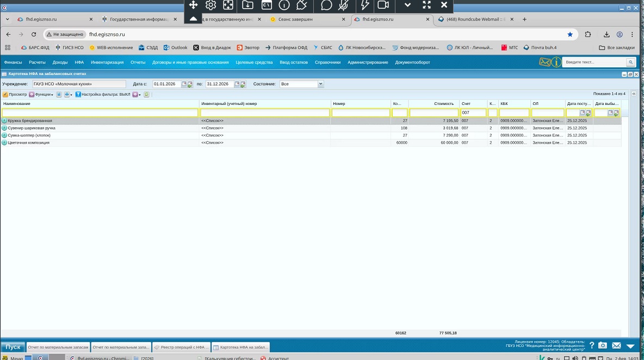Open help question mark icon
644x360 pixels.
(x=591, y=346)
